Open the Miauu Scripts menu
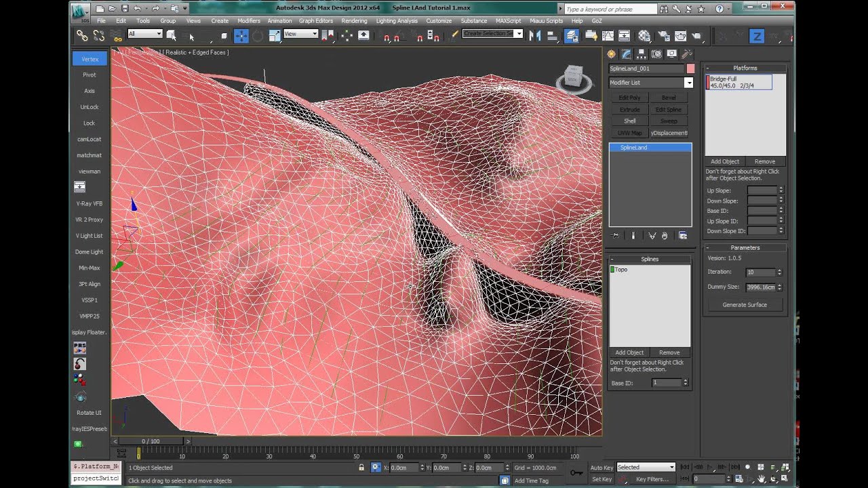This screenshot has height=488, width=868. click(x=546, y=21)
